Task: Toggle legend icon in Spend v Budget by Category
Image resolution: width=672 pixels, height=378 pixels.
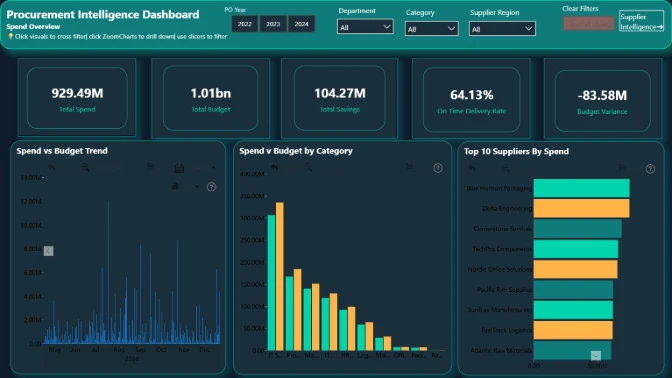Action: [x=410, y=167]
